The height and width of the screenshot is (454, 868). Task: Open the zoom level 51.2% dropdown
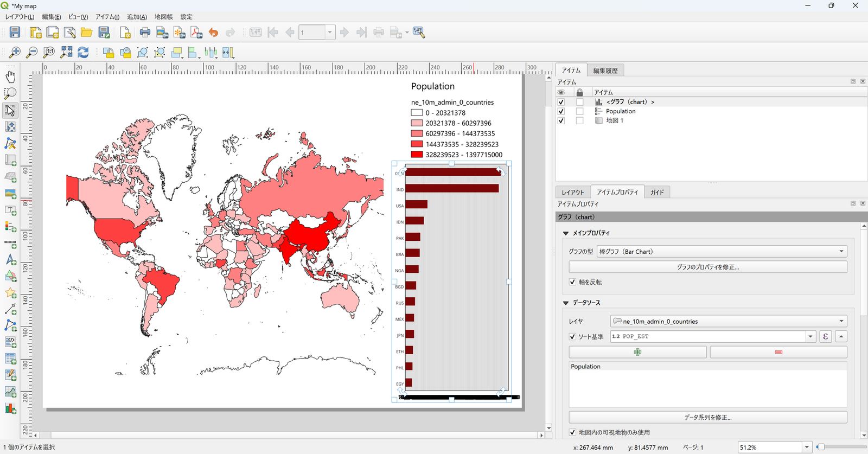click(807, 447)
